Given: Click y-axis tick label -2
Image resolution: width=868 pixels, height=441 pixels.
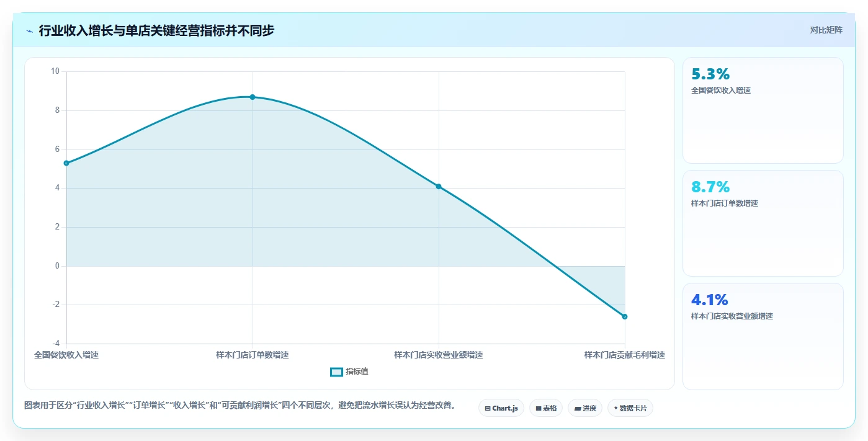Looking at the screenshot, I should 56,305.
